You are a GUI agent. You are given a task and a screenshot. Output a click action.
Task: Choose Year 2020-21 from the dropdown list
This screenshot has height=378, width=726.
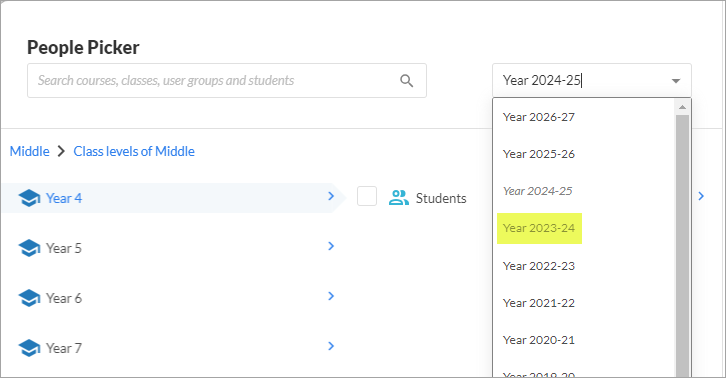click(x=538, y=340)
